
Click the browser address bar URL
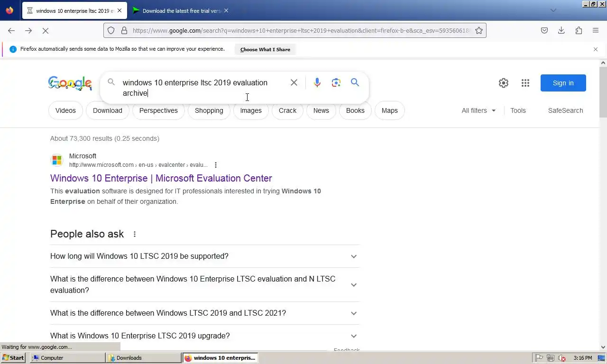[301, 30]
